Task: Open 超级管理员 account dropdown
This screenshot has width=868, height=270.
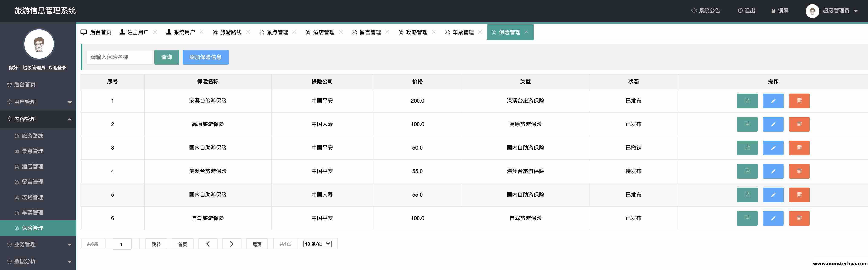Action: point(840,10)
